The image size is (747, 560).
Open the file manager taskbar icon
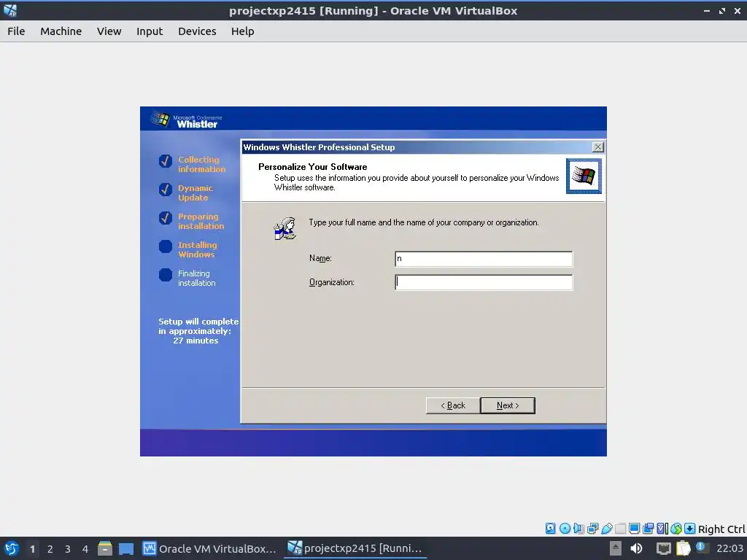(105, 548)
